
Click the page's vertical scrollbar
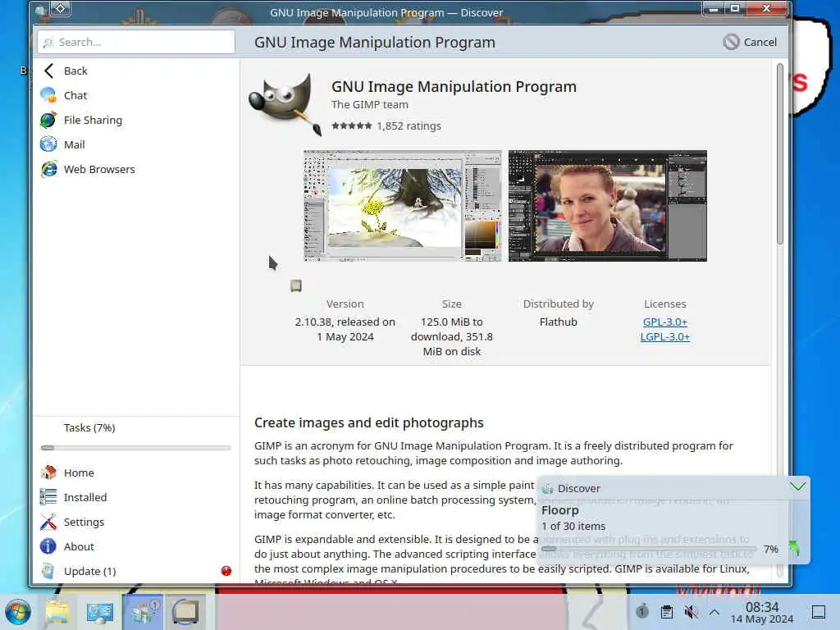[780, 153]
